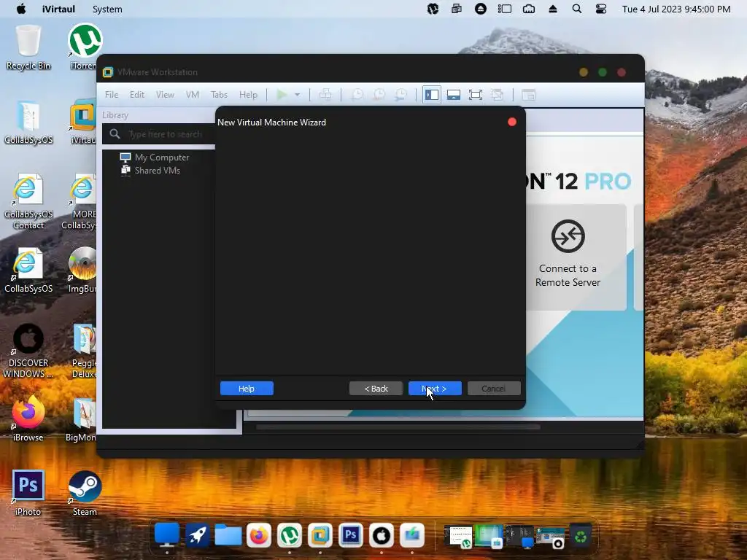
Task: Click the network adapter icon in menu bar
Action: pos(529,9)
